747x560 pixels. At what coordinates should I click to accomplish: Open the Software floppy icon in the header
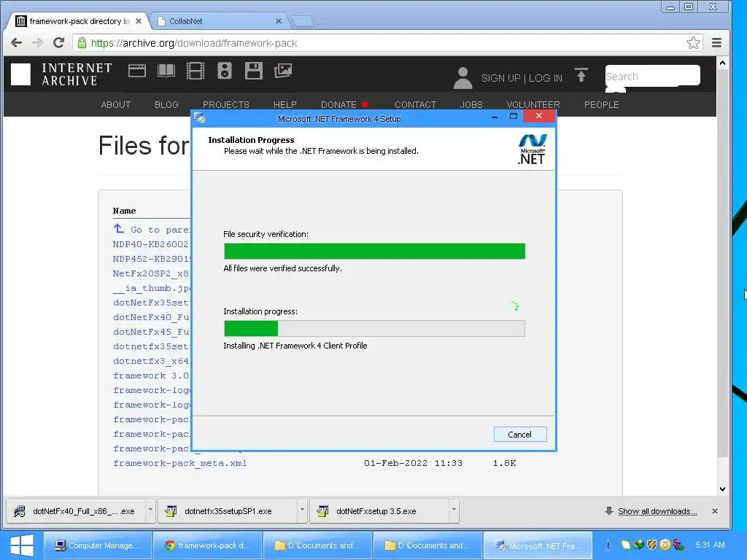(x=253, y=71)
